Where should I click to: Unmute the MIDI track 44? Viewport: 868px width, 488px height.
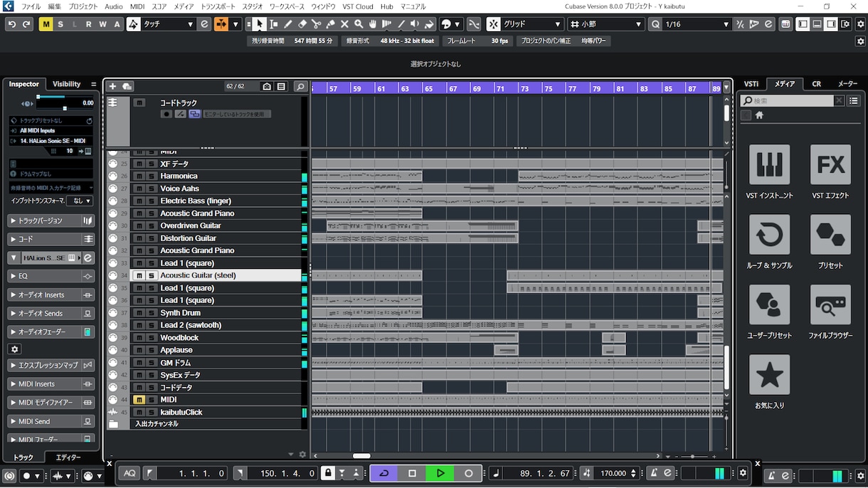[x=139, y=400]
